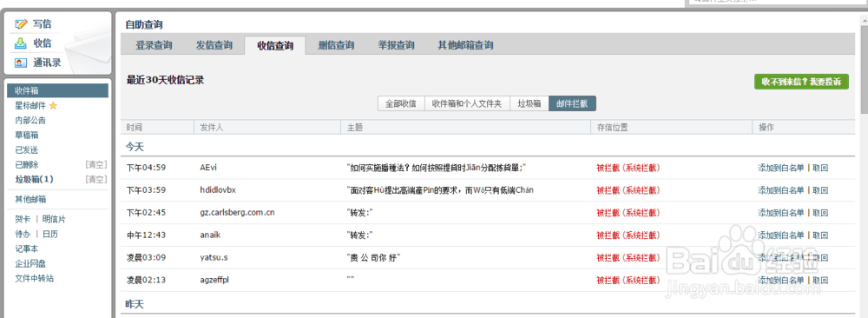Open the 星标邮件 folder
The image size is (868, 318).
[30, 105]
